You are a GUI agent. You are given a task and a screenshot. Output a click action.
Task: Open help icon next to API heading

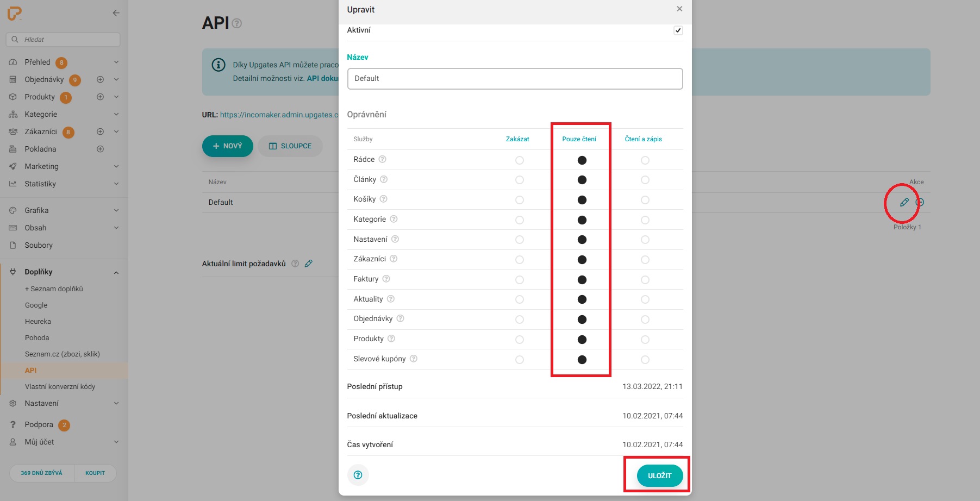(237, 23)
